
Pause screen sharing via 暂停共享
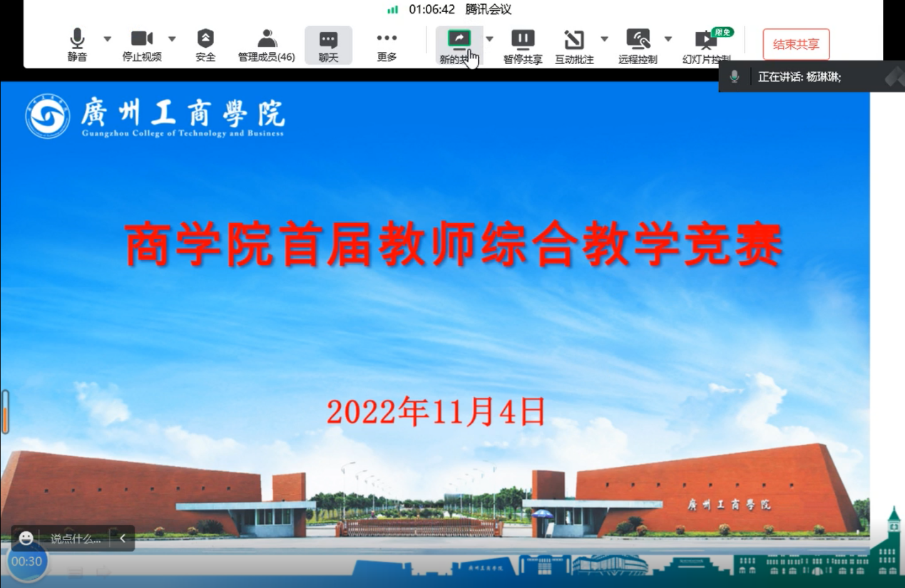point(523,45)
